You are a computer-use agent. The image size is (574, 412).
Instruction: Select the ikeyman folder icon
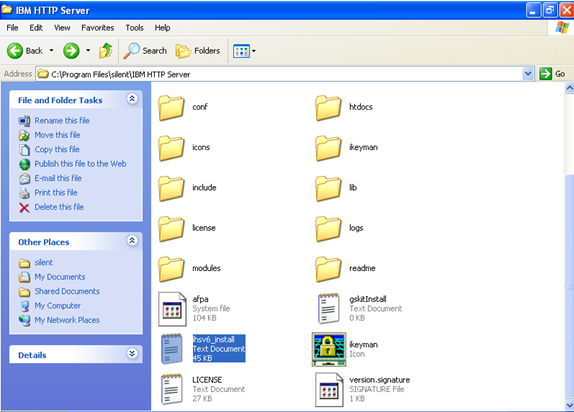328,148
